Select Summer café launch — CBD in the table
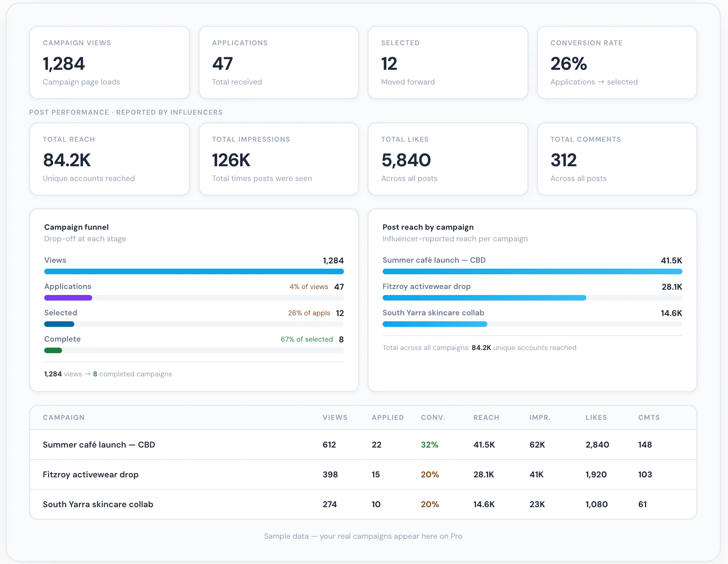 [x=99, y=445]
